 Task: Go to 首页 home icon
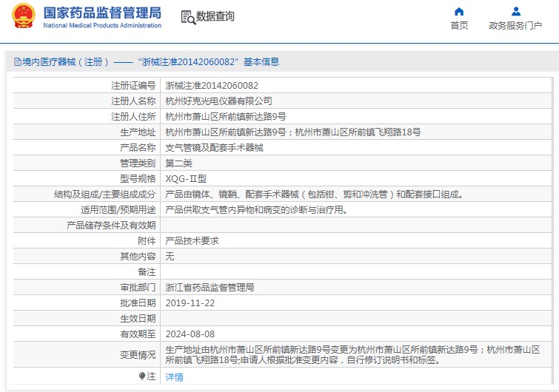pyautogui.click(x=459, y=12)
